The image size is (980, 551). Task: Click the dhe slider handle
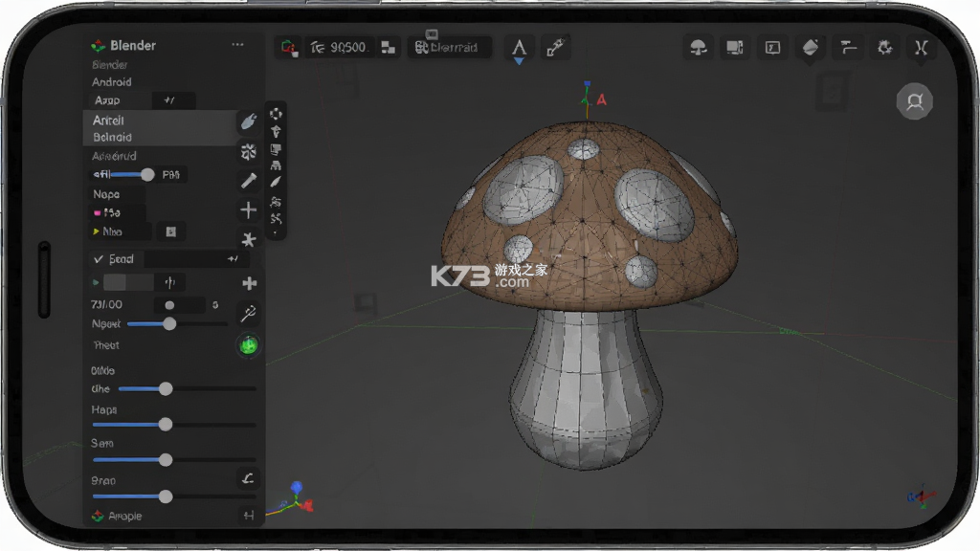(166, 389)
